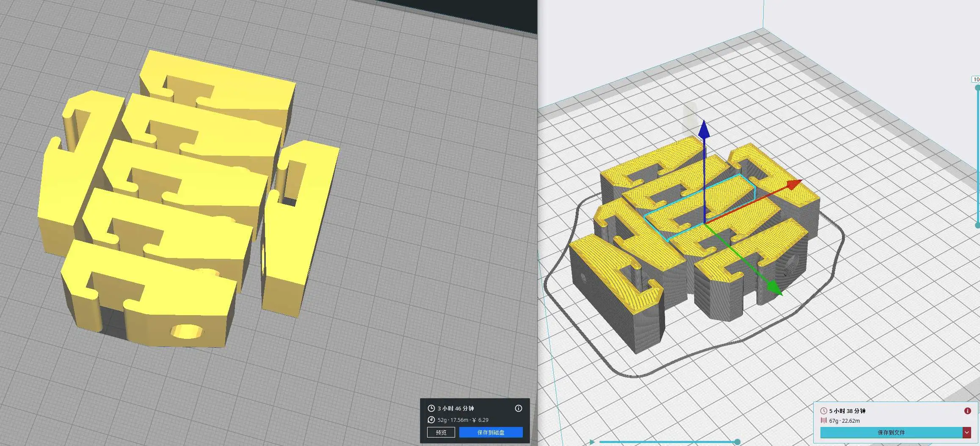Click the clock icon beside 3 小时 46 分钟
Viewport: 980px width, 446px height.
[x=431, y=408]
